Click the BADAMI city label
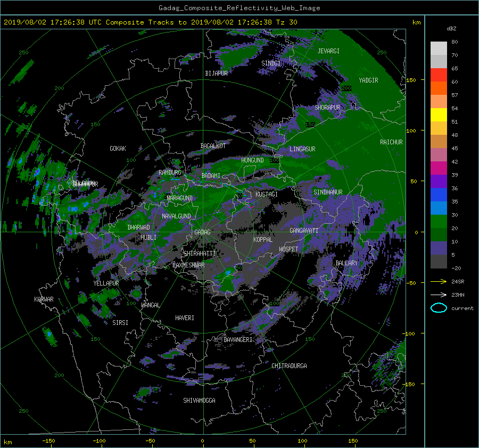Image resolution: width=479 pixels, height=448 pixels. [x=211, y=176]
